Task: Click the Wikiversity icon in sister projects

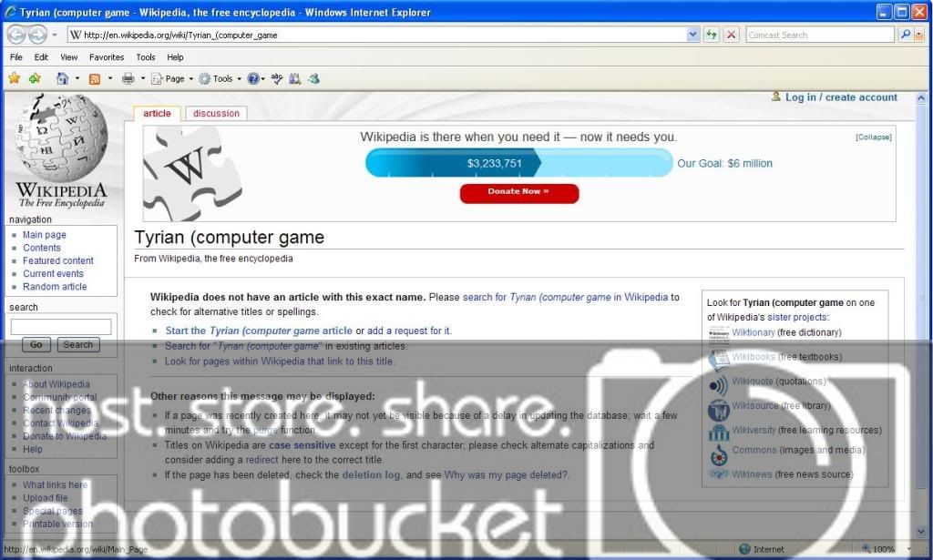Action: (719, 432)
